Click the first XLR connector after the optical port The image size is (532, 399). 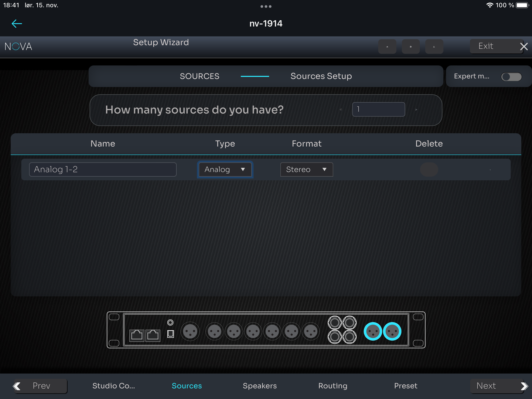190,331
